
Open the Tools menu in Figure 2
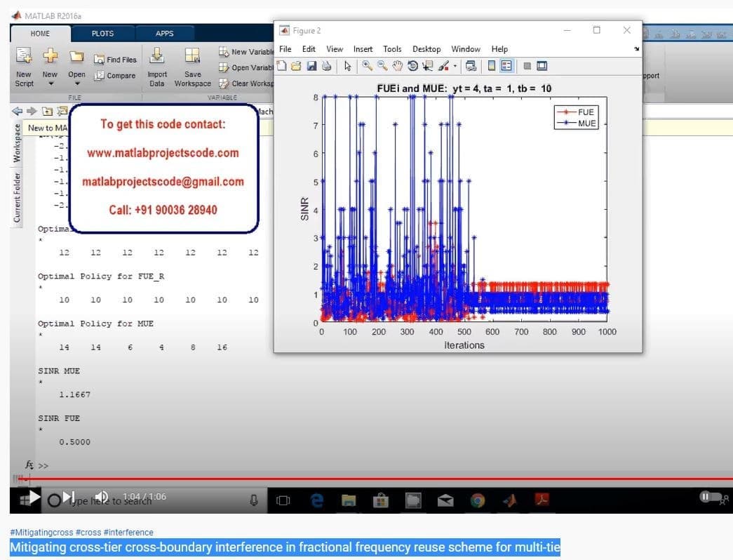392,48
